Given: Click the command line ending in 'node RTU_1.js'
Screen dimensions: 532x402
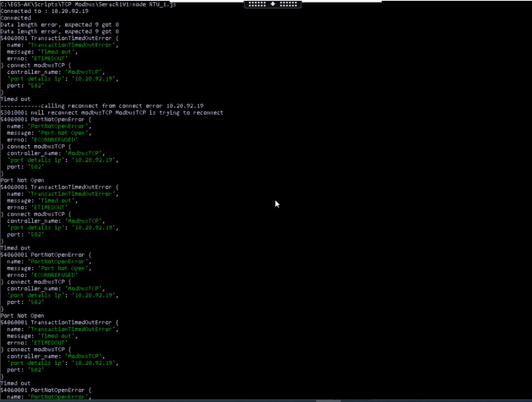Looking at the screenshot, I should coord(88,4).
